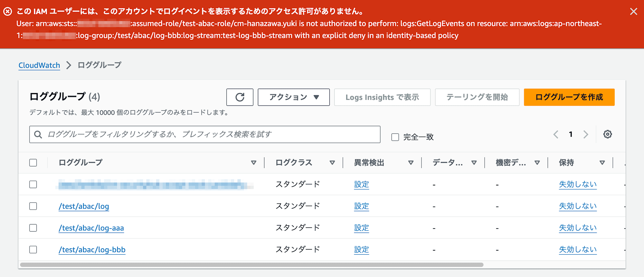Dismiss the red IAM error banner

tap(633, 12)
